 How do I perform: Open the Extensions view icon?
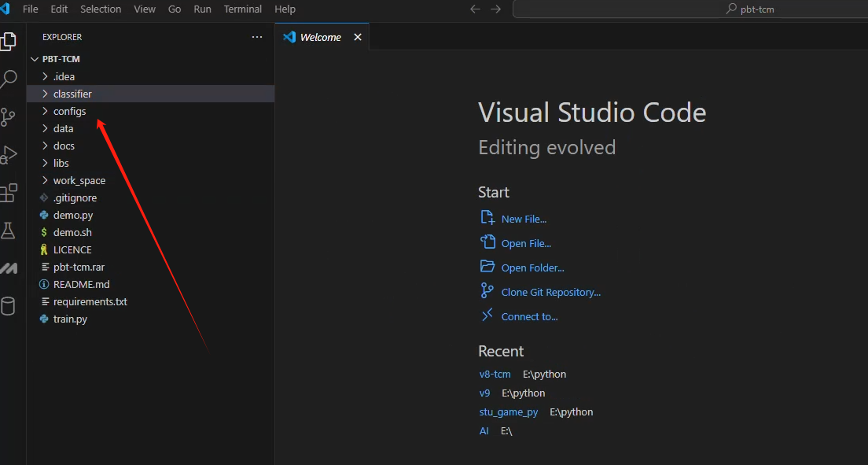point(9,193)
